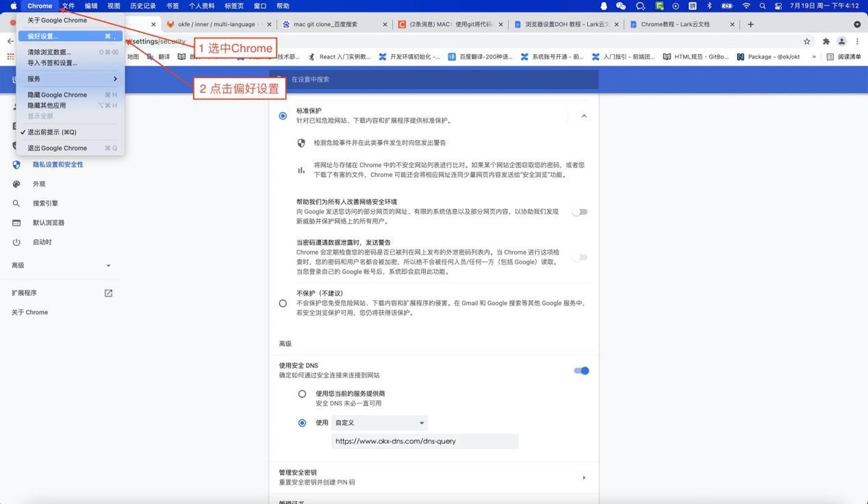Click the external link icon beside 扩展程序
This screenshot has height=504, width=868.
click(x=109, y=294)
